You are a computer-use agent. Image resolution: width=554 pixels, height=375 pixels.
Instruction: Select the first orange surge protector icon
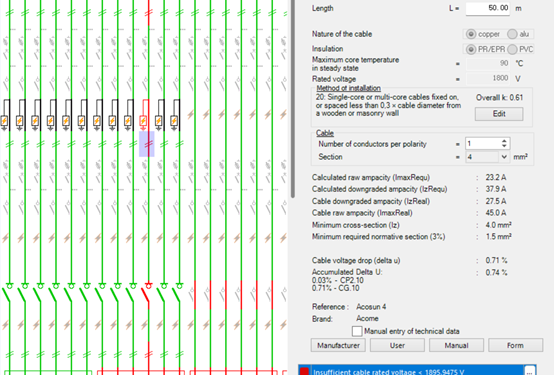coord(4,122)
